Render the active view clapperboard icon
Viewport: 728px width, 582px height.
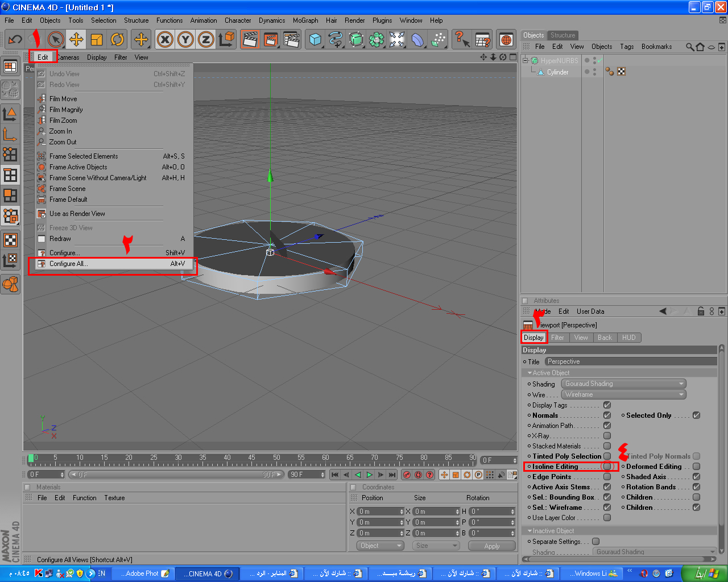[250, 39]
